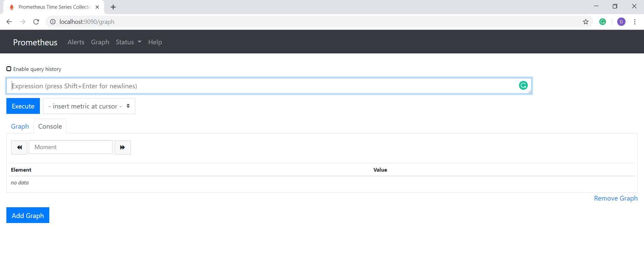This screenshot has width=644, height=264.
Task: Click the Prometheus brand link
Action: tap(35, 42)
